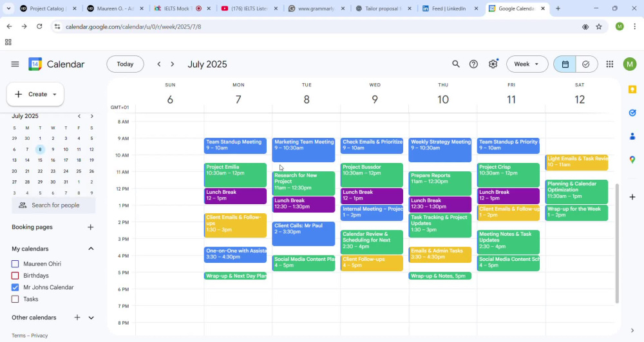Open Light Emails & Task Review event
The image size is (644, 342).
pyautogui.click(x=576, y=162)
